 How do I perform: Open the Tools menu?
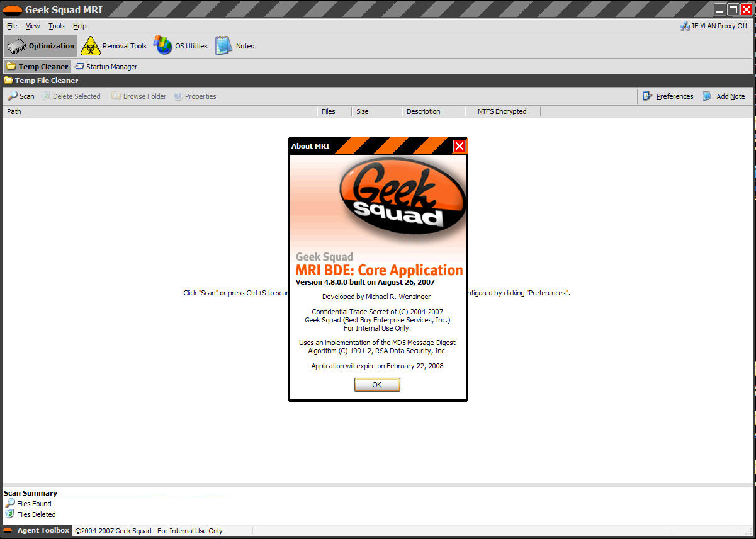pos(57,26)
